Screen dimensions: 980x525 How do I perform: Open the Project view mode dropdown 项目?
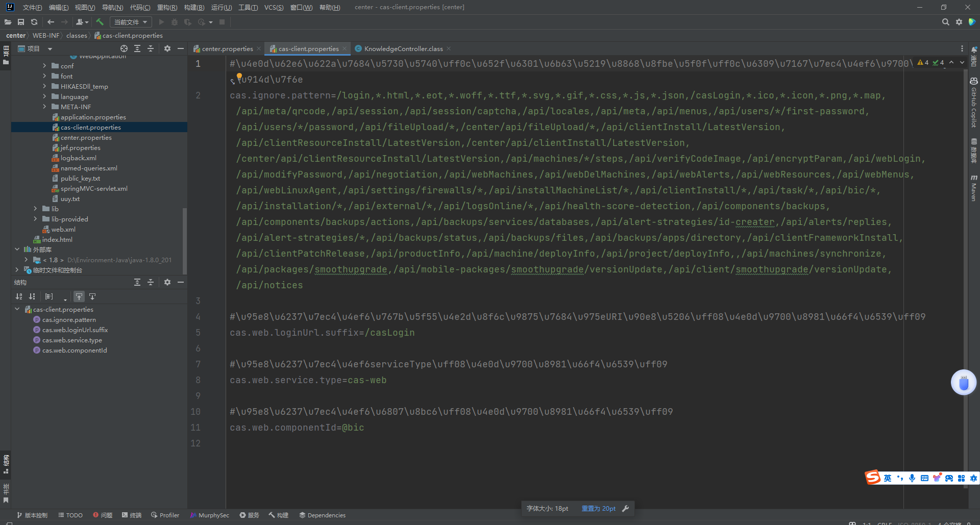(35, 48)
